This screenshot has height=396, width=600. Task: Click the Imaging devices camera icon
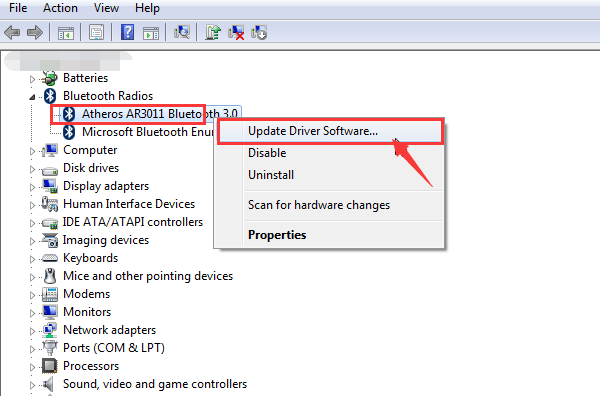[x=50, y=240]
